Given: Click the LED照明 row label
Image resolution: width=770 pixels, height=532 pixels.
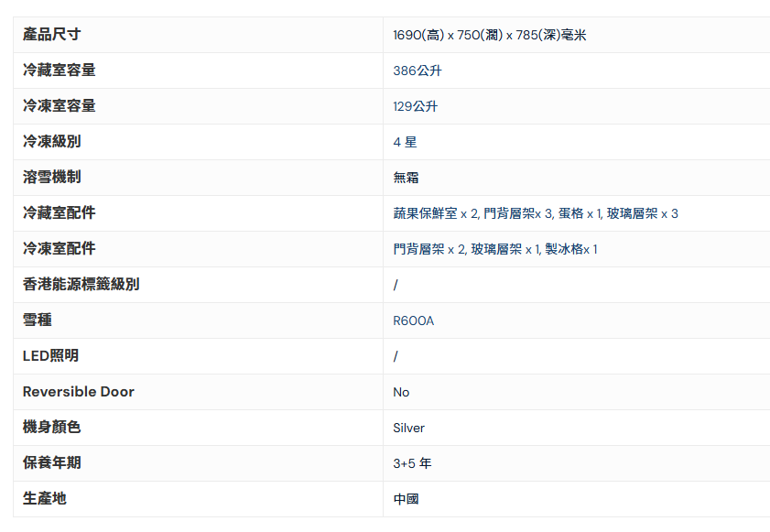Looking at the screenshot, I should click(x=50, y=356).
